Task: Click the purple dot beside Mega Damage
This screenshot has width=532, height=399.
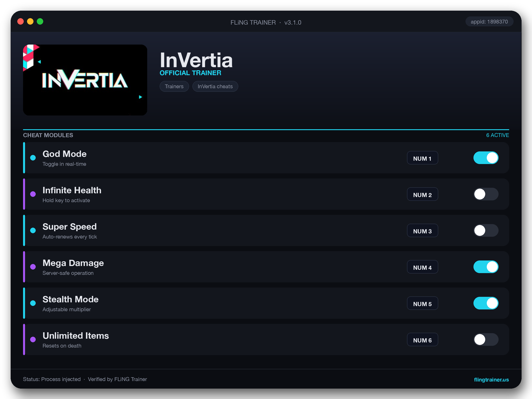Action: [33, 267]
